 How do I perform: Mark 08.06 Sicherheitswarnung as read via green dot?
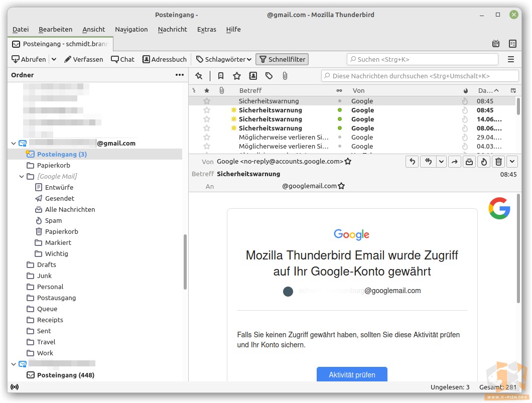340,128
